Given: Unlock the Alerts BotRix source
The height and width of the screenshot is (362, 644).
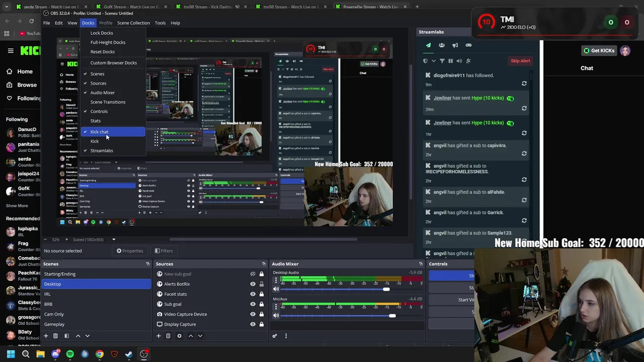Looking at the screenshot, I should [x=262, y=284].
